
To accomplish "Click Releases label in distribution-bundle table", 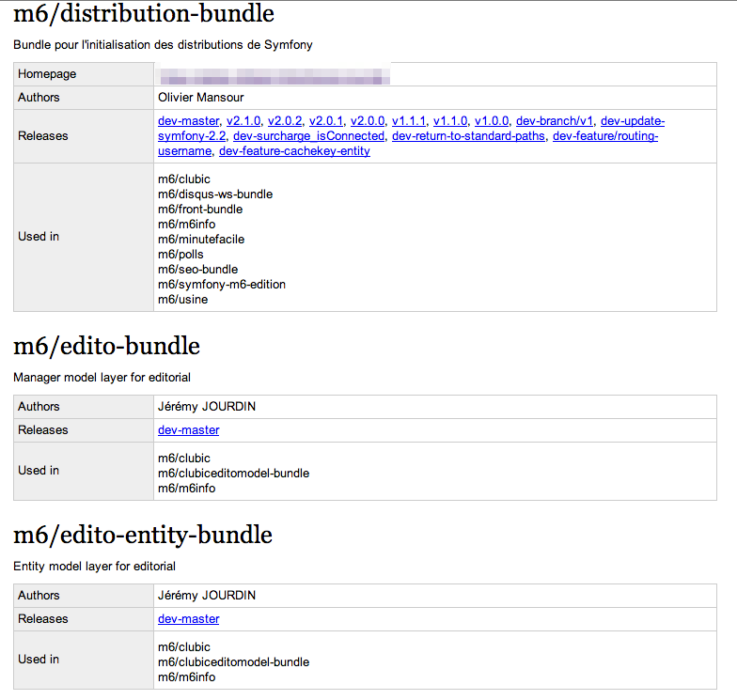I will 43,135.
